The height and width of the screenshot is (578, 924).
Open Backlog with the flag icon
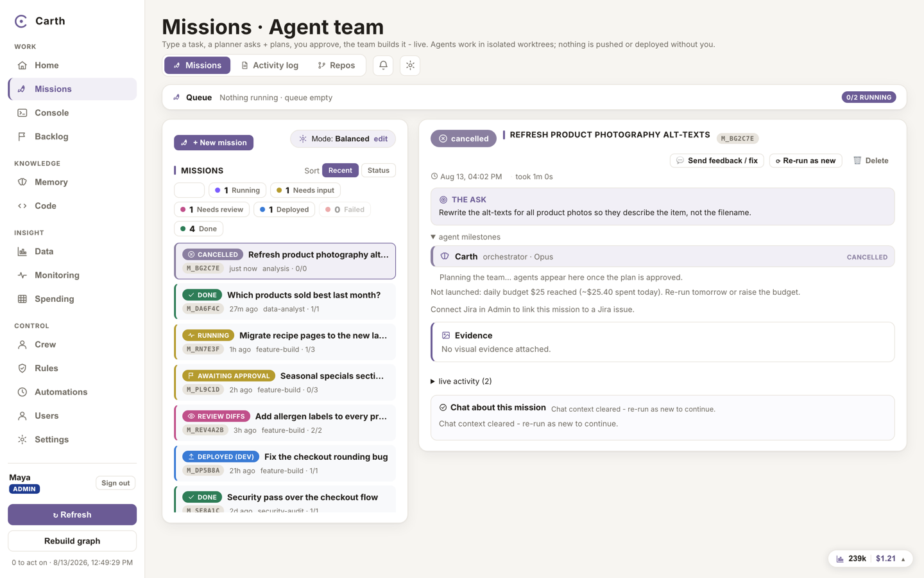click(72, 137)
